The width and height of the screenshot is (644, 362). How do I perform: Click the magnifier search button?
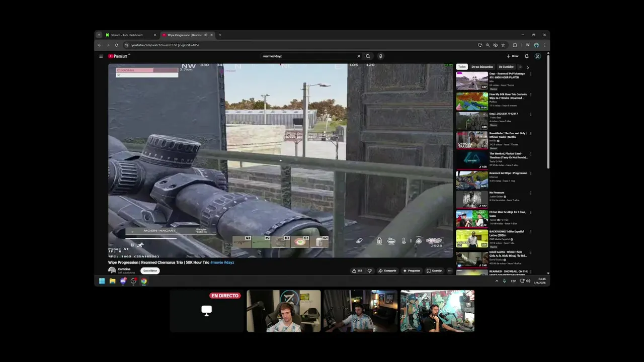(368, 56)
